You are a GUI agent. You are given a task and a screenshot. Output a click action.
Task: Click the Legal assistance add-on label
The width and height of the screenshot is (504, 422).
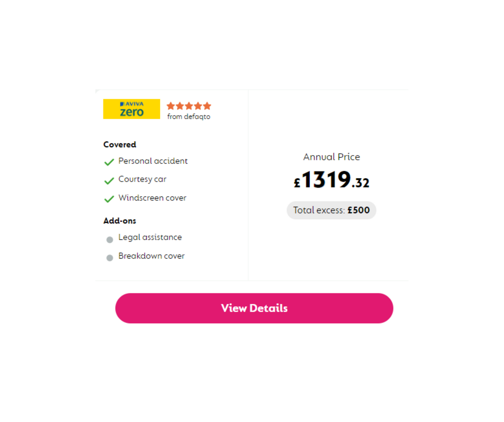(x=150, y=237)
